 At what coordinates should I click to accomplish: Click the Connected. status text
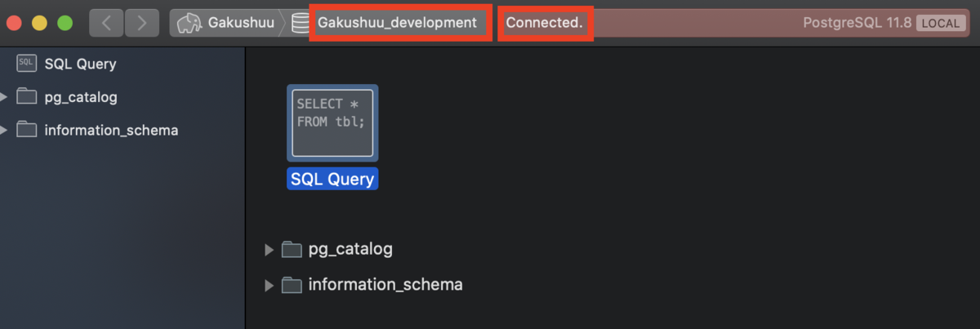coord(544,23)
